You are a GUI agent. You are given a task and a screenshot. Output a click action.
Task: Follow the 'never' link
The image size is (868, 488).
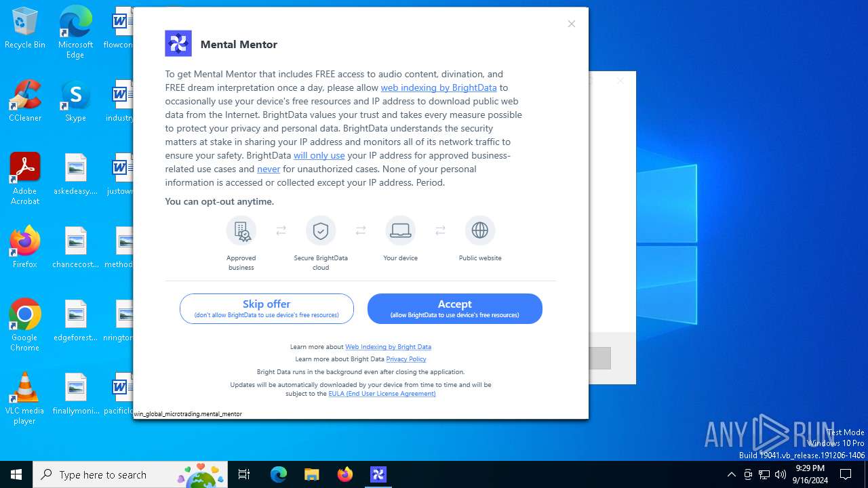pyautogui.click(x=269, y=169)
